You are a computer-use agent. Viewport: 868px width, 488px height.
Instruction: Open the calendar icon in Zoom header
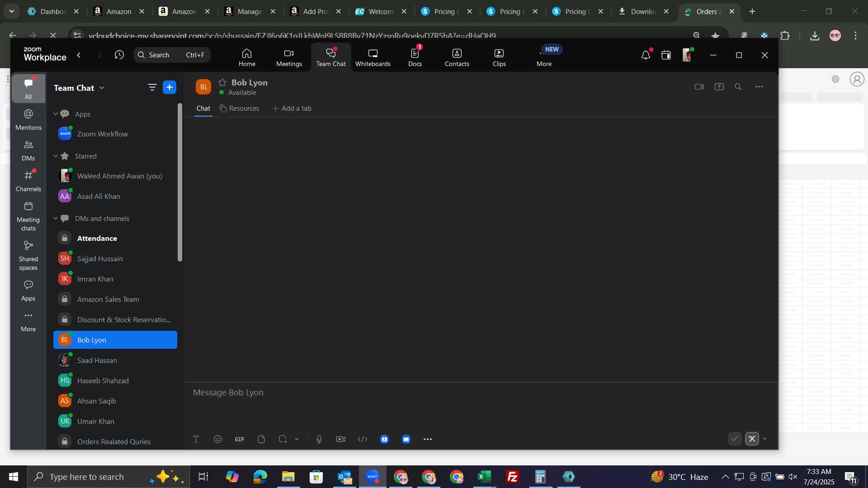(x=666, y=55)
